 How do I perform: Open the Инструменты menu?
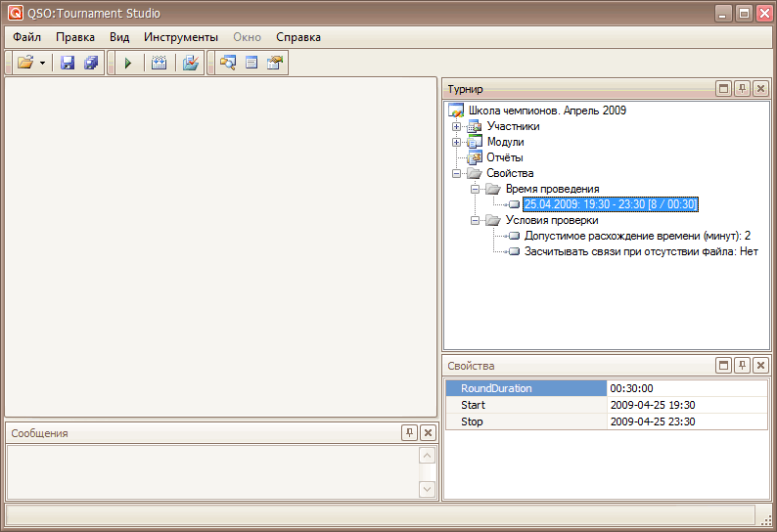(180, 37)
